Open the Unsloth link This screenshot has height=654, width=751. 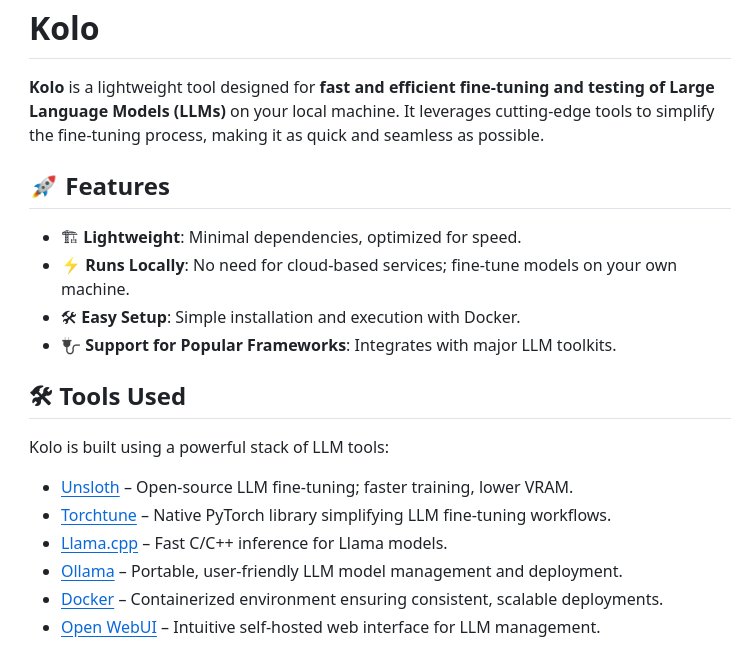tap(90, 487)
